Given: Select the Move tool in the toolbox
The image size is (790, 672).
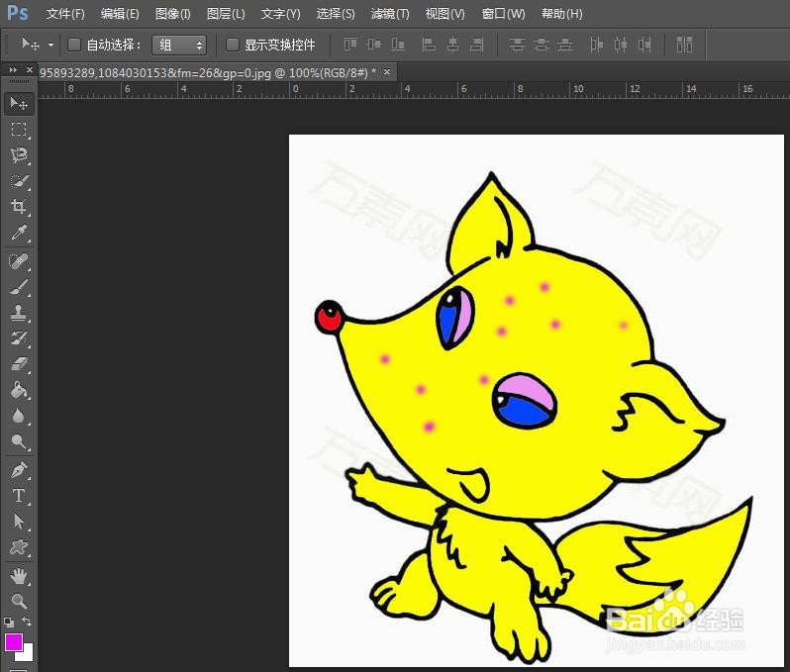Looking at the screenshot, I should [x=19, y=103].
